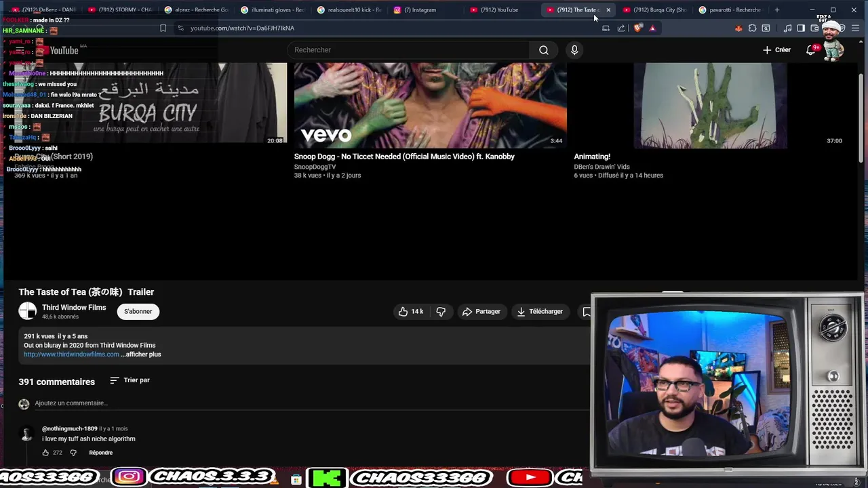The height and width of the screenshot is (488, 868).
Task: Click the share page icon in address bar
Action: pyautogui.click(x=621, y=28)
